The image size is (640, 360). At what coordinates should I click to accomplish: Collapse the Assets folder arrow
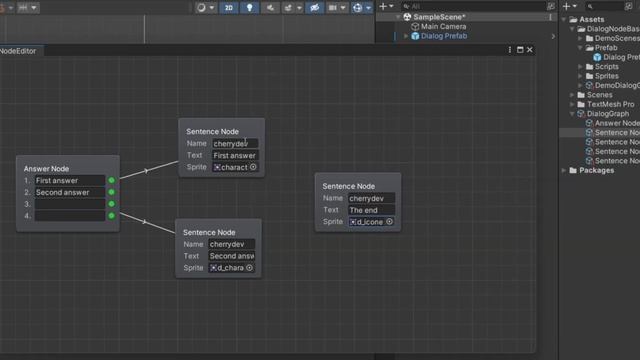pos(564,19)
